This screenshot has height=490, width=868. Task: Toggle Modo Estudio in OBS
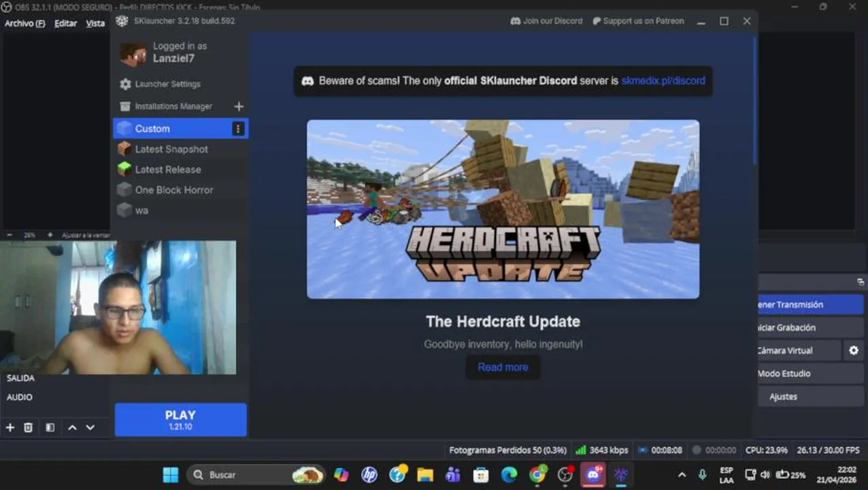811,374
